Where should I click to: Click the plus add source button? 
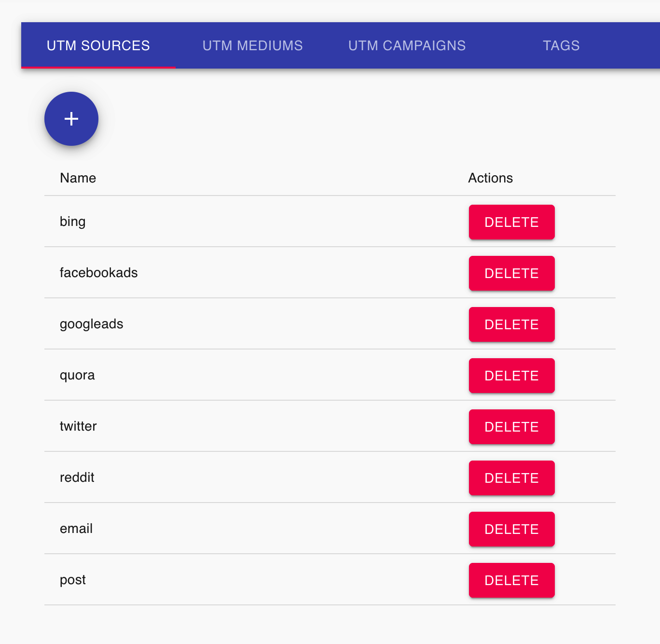[71, 119]
